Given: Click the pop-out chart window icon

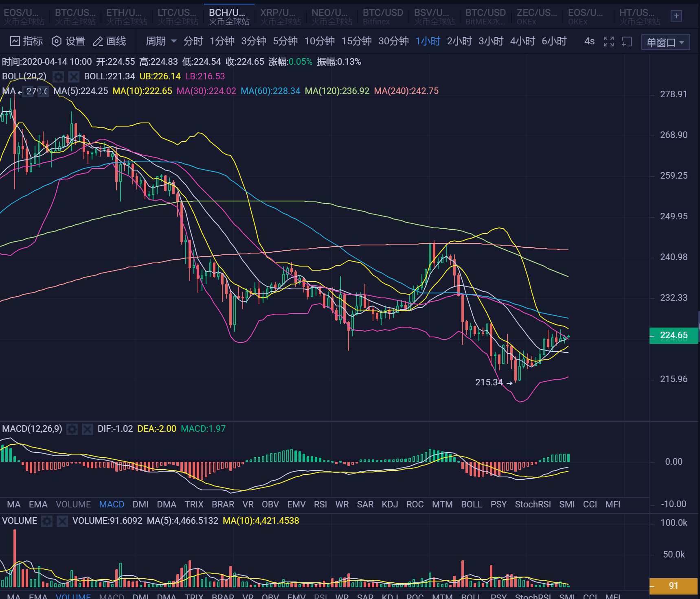Looking at the screenshot, I should click(x=626, y=42).
